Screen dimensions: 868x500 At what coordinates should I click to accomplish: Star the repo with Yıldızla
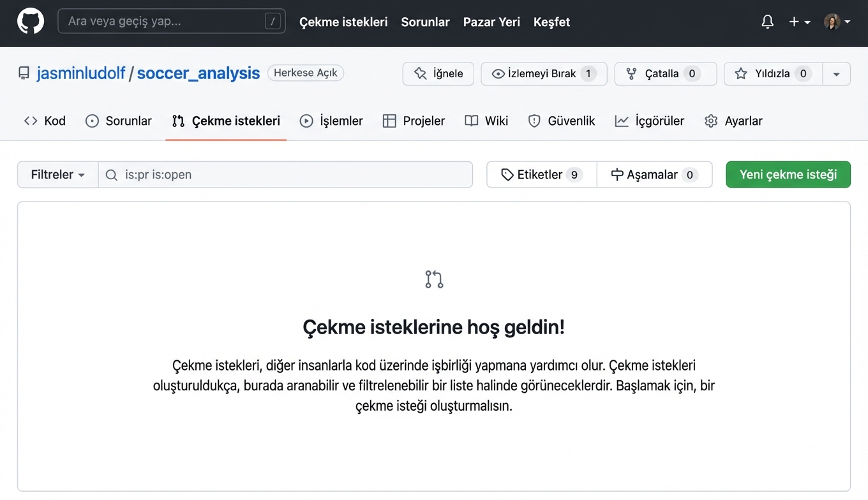pos(772,73)
